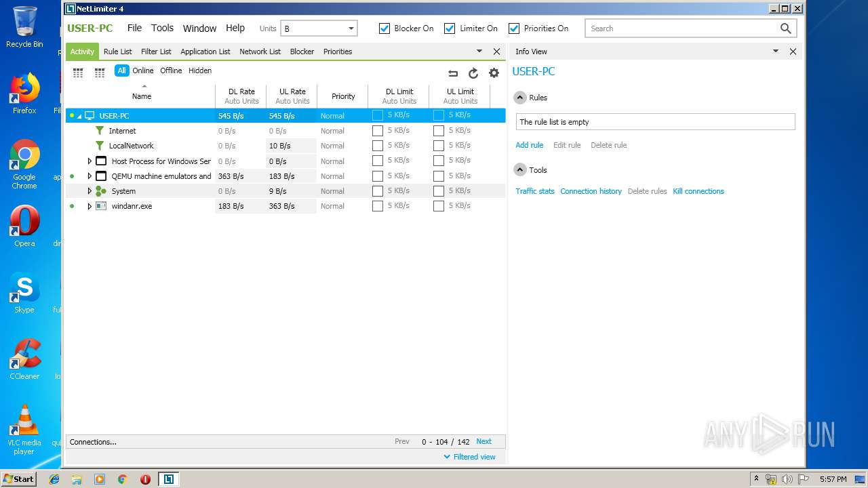Click the search magnifier icon
Screen dimensions: 868x488
coord(785,28)
